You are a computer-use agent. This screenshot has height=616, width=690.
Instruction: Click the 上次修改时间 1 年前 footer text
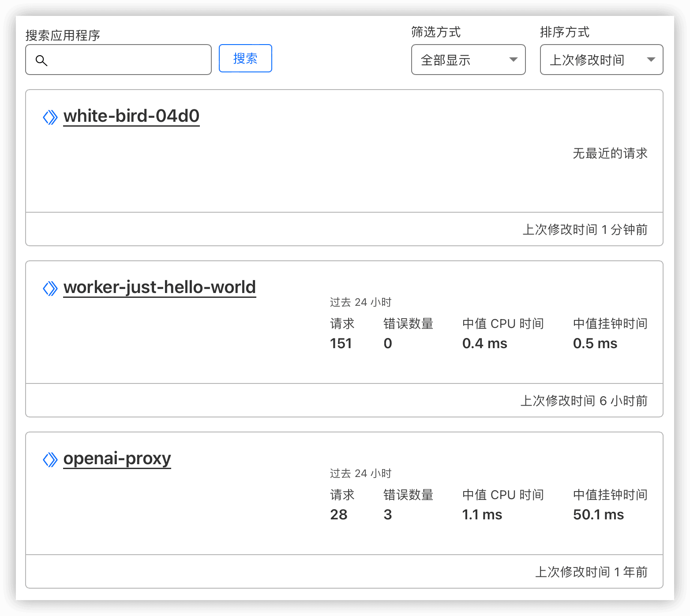(x=592, y=571)
